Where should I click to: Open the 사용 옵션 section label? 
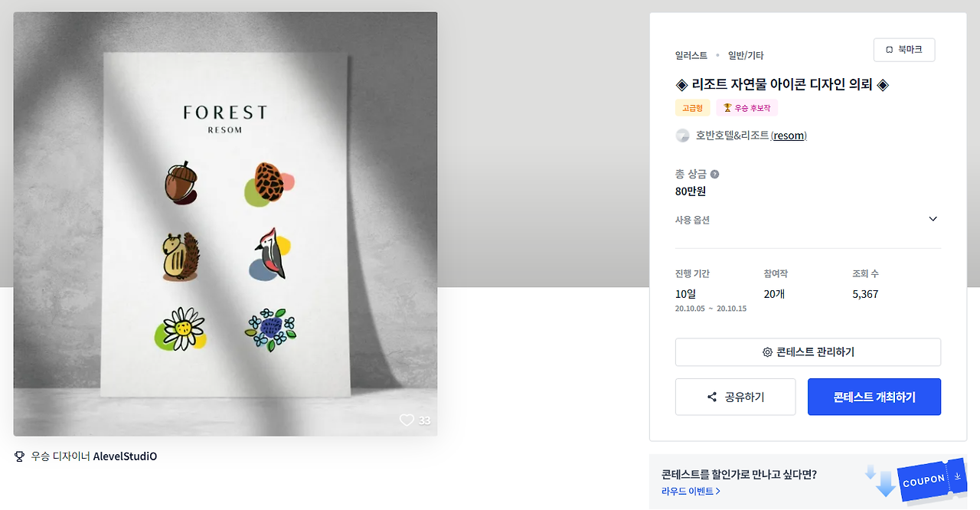click(692, 220)
